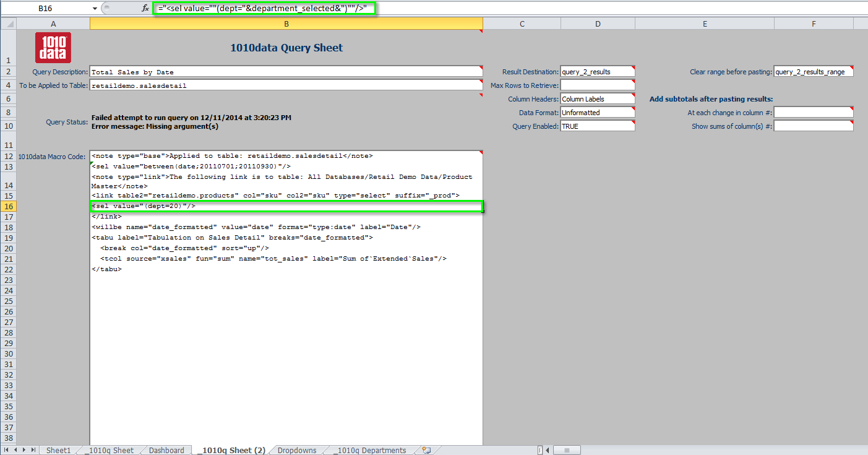Click the horizontal scrollbar left arrow
This screenshot has width=868, height=455.
(547, 450)
